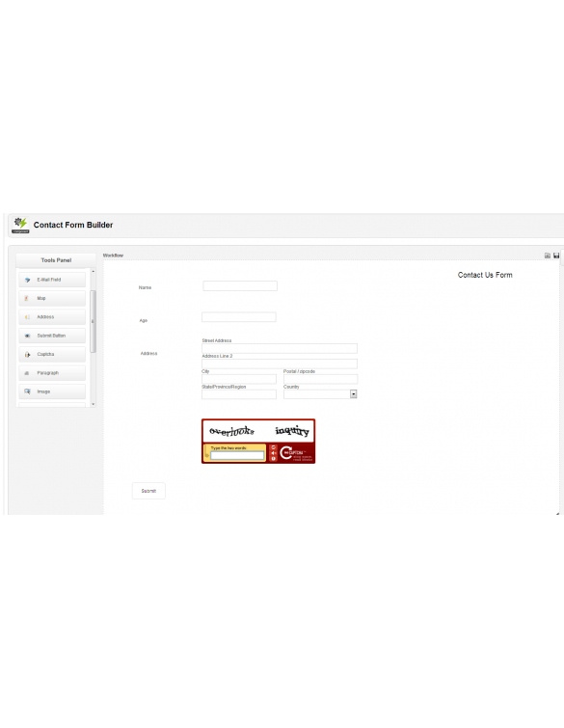Click the captcha word input box
This screenshot has height=728, width=564.
pos(237,456)
